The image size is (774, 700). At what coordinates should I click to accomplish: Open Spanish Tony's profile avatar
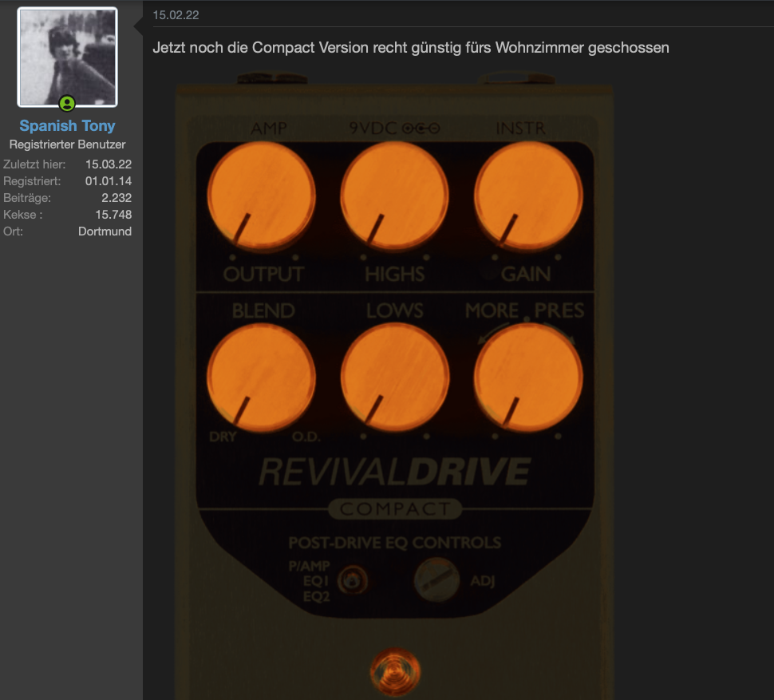pos(67,57)
